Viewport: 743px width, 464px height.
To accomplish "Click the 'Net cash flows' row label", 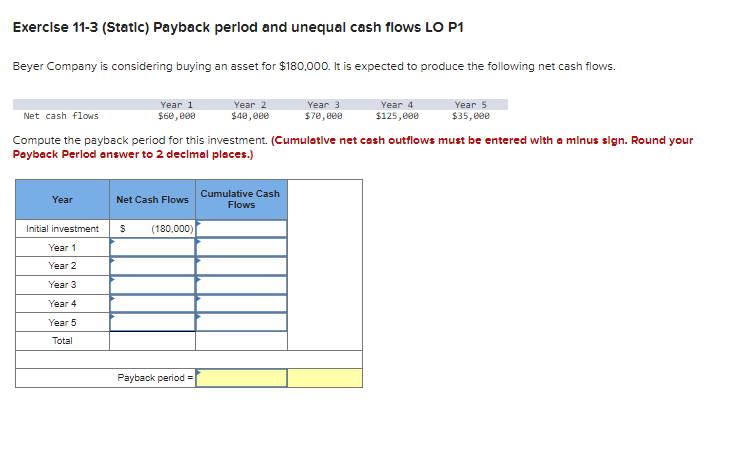I will click(x=61, y=116).
